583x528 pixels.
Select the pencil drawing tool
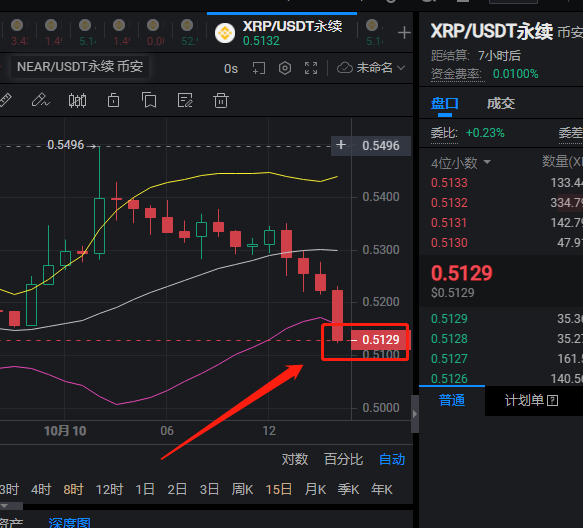point(41,100)
